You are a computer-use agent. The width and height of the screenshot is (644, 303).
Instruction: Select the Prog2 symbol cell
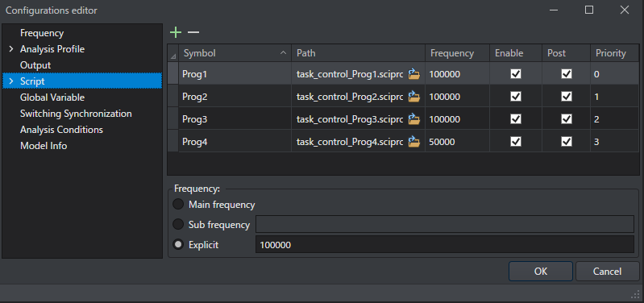(x=235, y=97)
